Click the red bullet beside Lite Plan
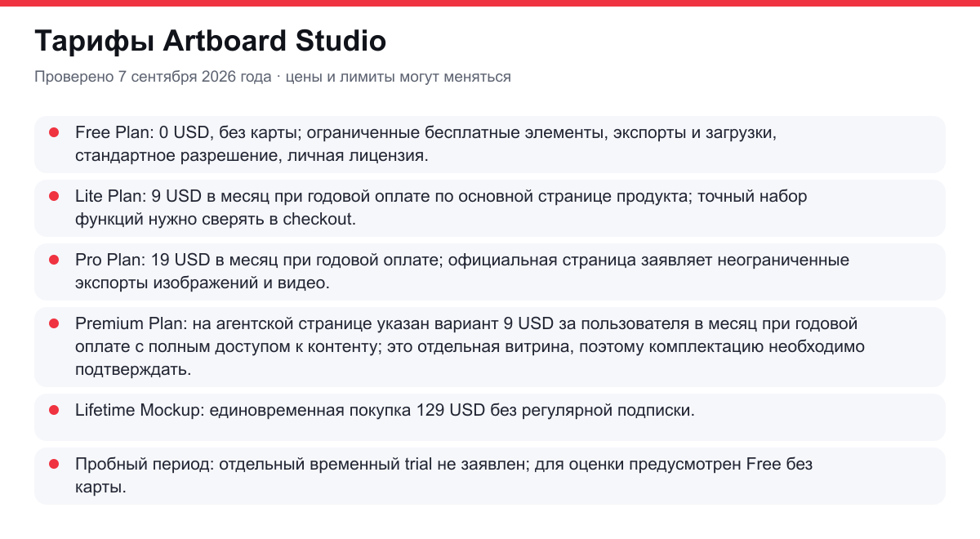Viewport: 980px width, 539px height. pos(54,195)
